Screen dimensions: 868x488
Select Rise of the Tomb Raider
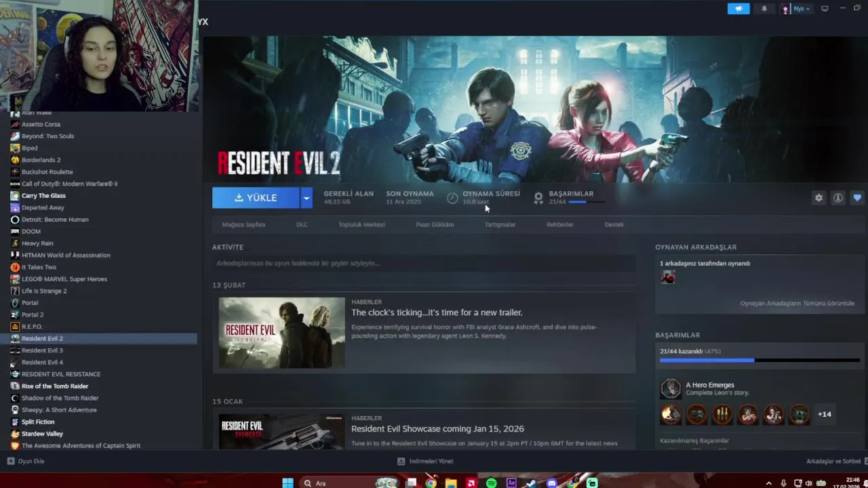point(54,386)
